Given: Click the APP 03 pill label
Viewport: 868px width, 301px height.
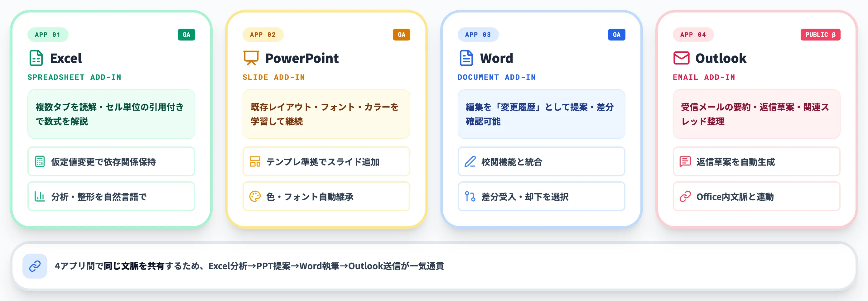Looking at the screenshot, I should [478, 35].
